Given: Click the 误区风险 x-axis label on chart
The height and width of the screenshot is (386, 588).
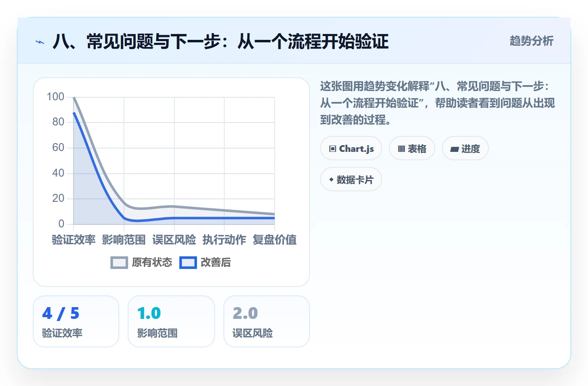Looking at the screenshot, I should [x=174, y=240].
